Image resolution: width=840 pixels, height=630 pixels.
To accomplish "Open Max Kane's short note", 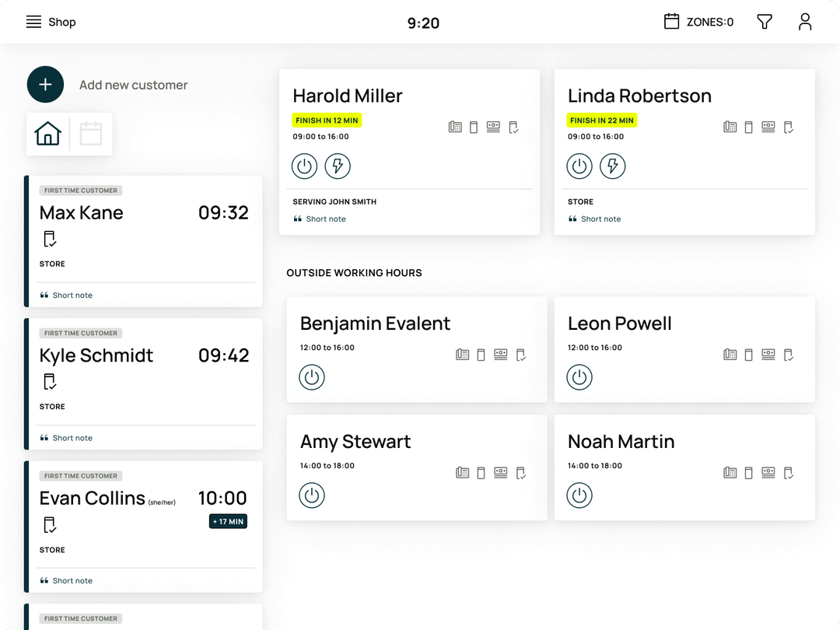I will click(x=72, y=296).
